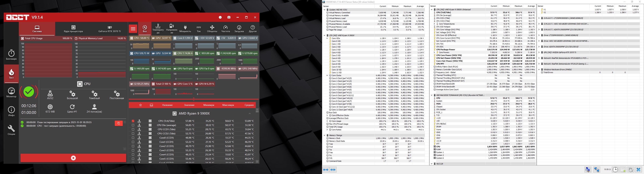The image size is (644, 174).
Task: Click HWiNFO log file save icon
Action: tap(623, 169)
